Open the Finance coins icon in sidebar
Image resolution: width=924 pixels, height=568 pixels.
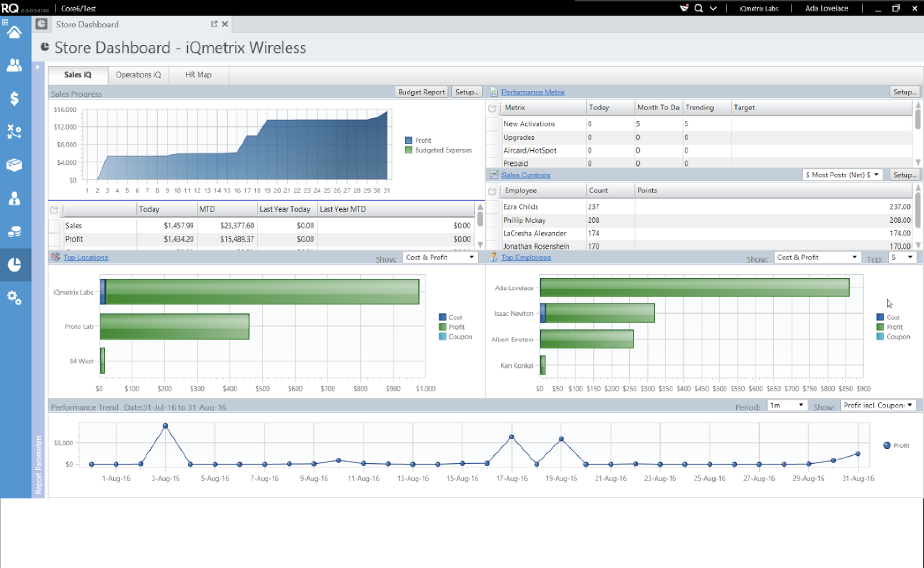pos(15,232)
